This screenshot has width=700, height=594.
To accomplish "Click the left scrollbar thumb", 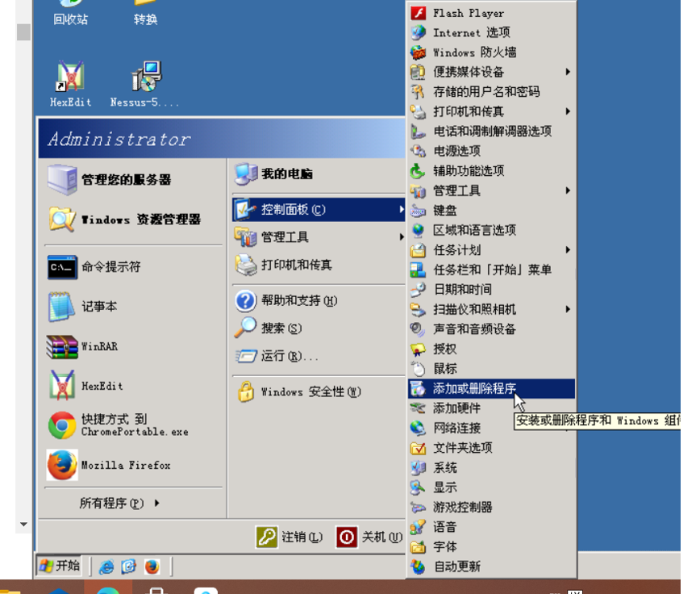I will click(x=23, y=32).
